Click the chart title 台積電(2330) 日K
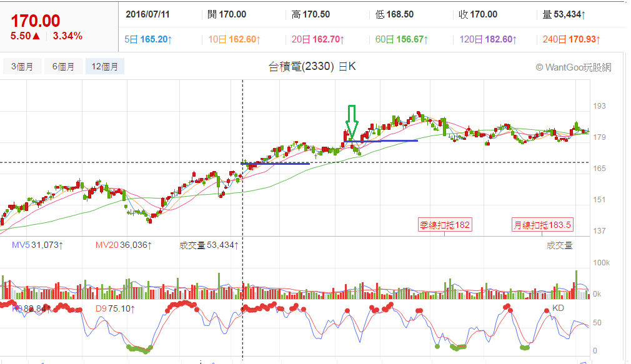 point(312,66)
